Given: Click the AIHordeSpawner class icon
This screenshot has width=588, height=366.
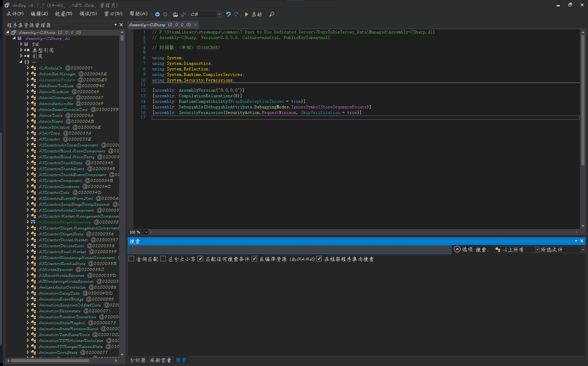Looking at the screenshot, I should pyautogui.click(x=33, y=269).
